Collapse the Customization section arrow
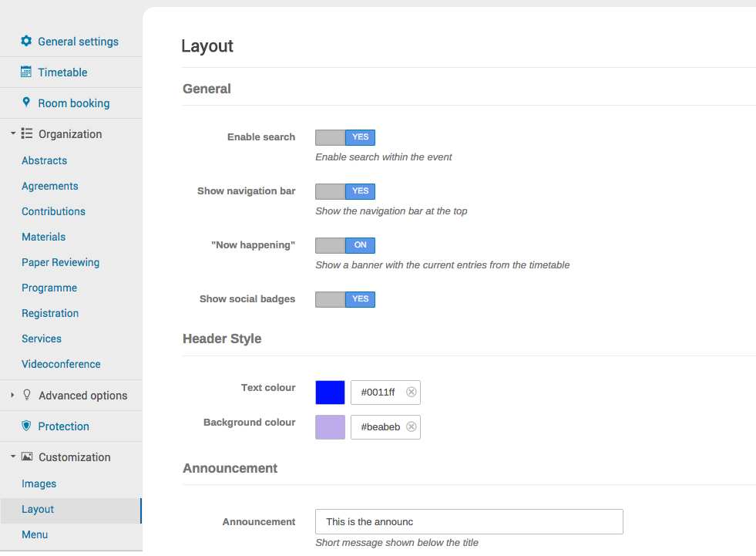 [x=13, y=456]
